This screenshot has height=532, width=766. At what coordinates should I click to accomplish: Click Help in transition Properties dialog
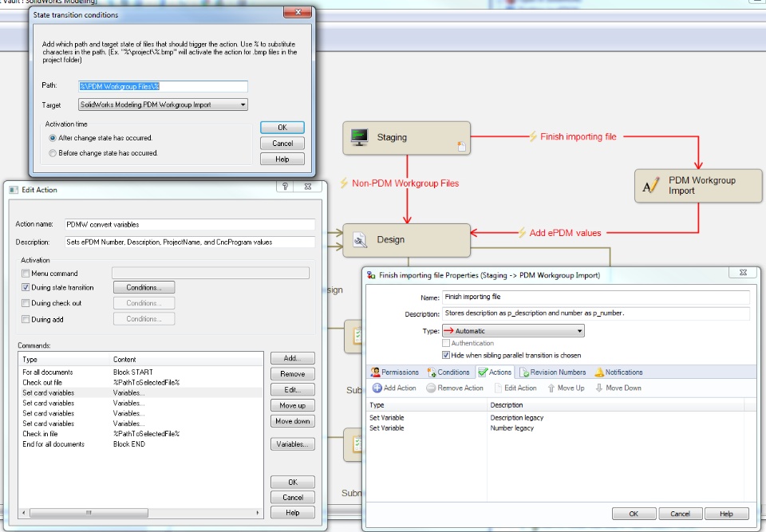pyautogui.click(x=726, y=514)
